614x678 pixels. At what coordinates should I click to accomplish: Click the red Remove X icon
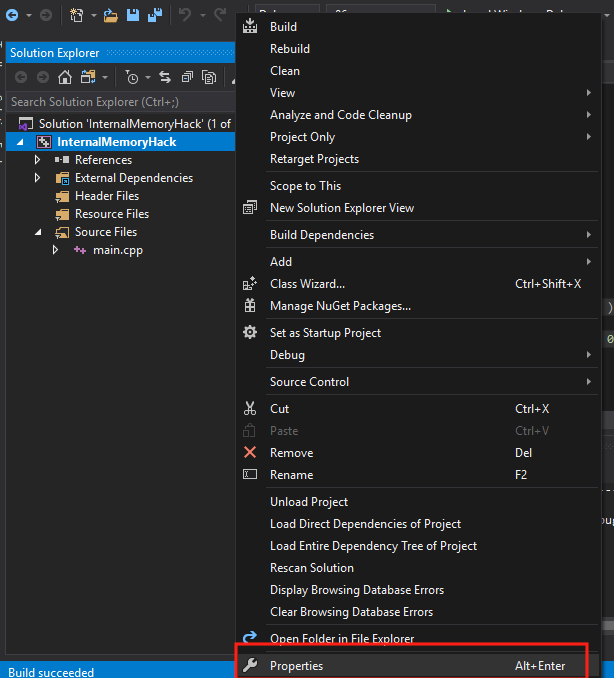pos(250,452)
